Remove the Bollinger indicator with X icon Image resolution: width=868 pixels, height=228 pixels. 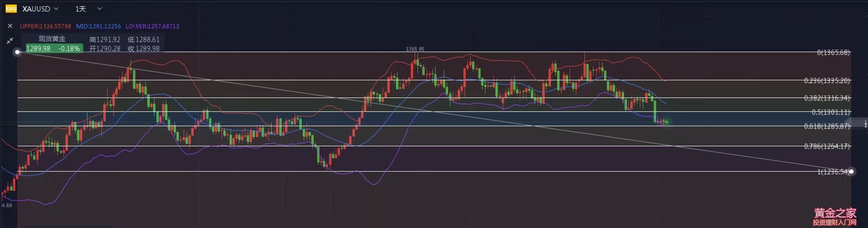10,26
